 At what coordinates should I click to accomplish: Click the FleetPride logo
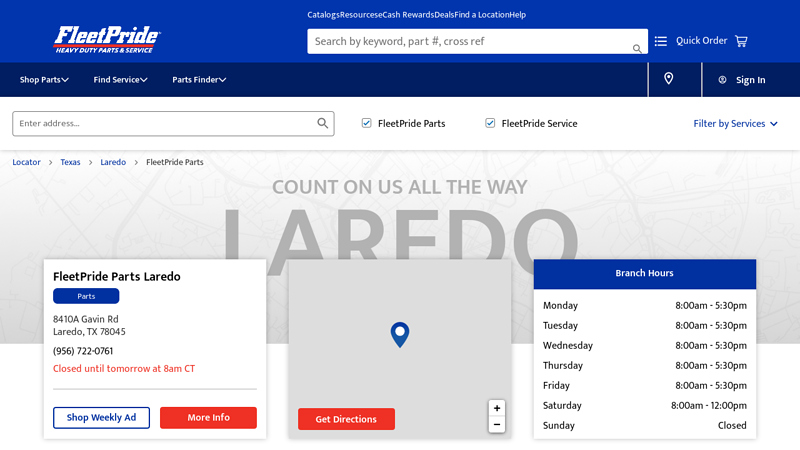coord(107,39)
